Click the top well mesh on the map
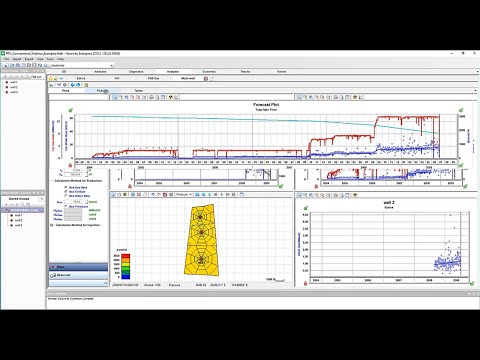The height and width of the screenshot is (360, 480). pos(200,217)
